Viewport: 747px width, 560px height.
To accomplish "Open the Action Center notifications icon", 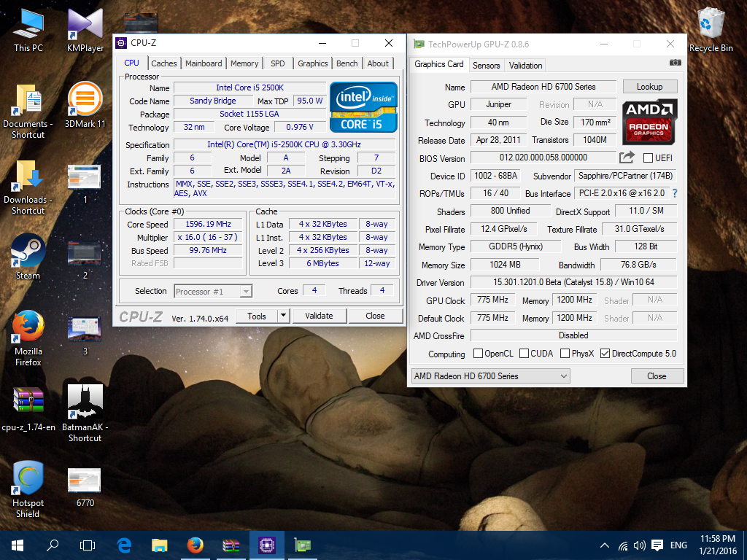I will tap(657, 545).
